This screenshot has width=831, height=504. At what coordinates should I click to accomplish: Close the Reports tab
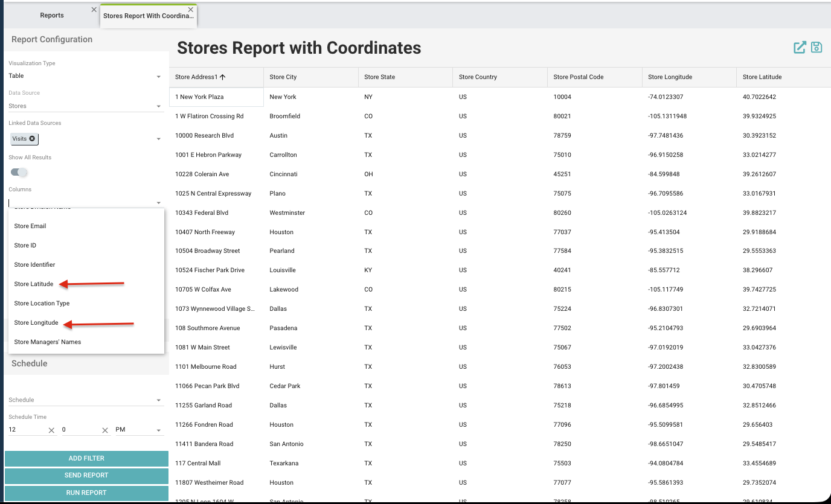[94, 10]
